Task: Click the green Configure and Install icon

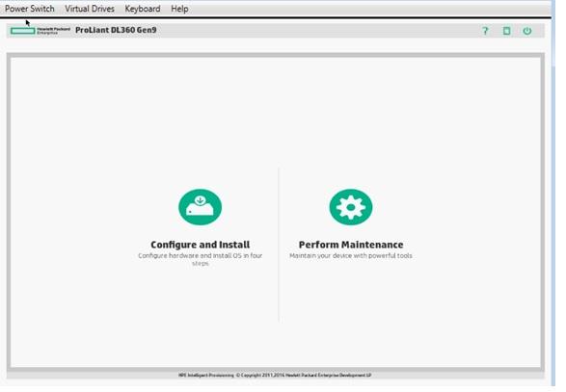Action: click(200, 207)
